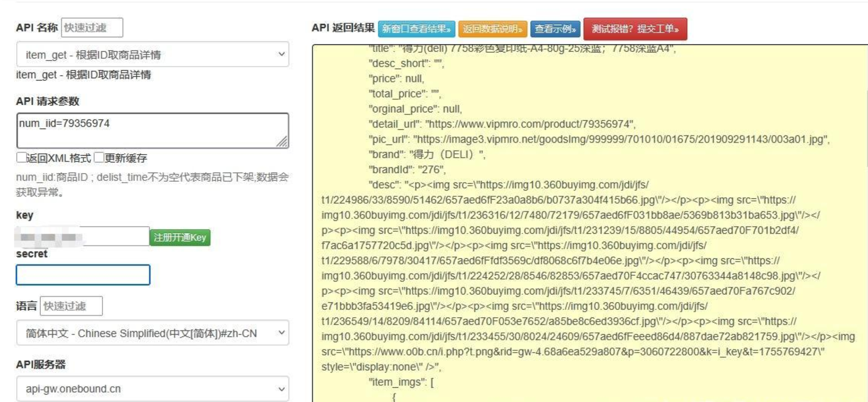Click the pic_url image address text
Screen dimensions: 868x402
pos(620,139)
